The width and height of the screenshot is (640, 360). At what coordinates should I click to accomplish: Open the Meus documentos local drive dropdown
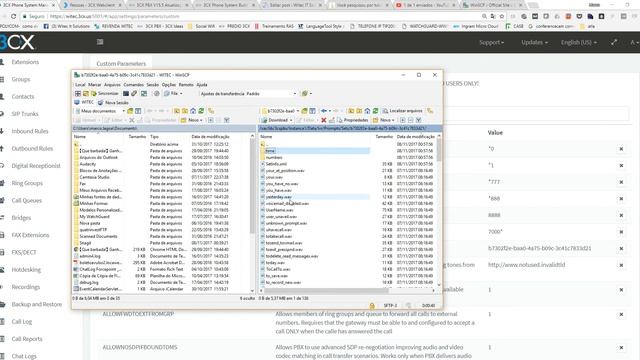point(100,111)
